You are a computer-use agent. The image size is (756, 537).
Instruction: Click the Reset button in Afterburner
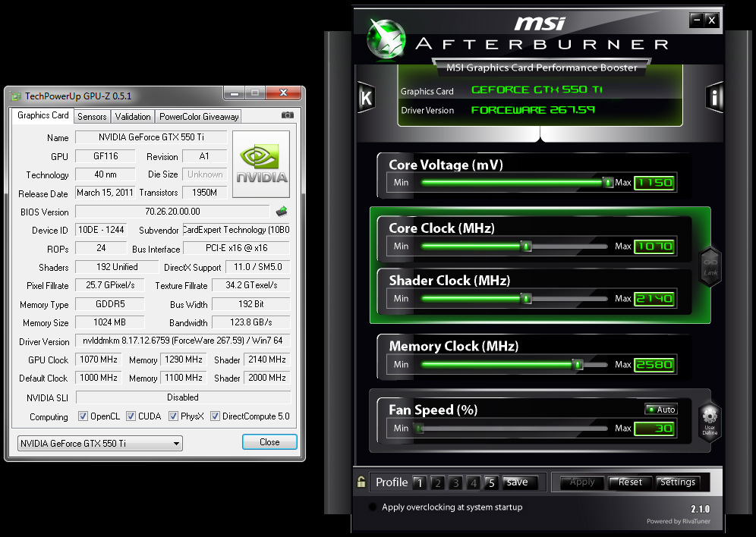pyautogui.click(x=630, y=482)
